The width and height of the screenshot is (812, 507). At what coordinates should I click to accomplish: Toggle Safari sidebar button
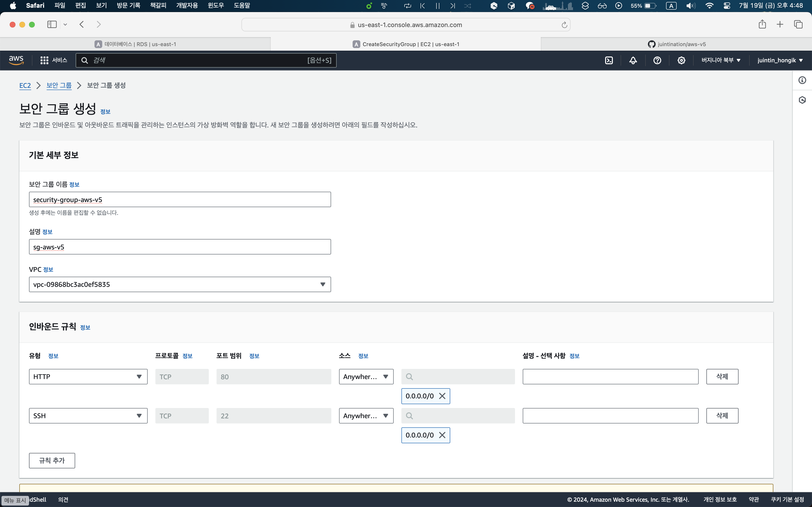tap(52, 24)
